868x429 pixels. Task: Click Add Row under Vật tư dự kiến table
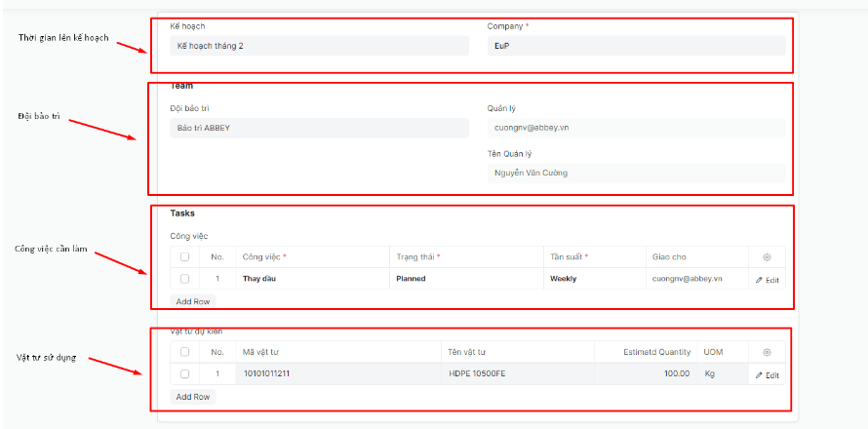(192, 397)
